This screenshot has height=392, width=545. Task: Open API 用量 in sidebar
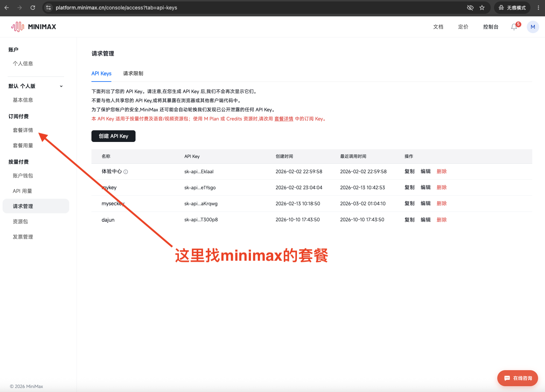pyautogui.click(x=22, y=191)
